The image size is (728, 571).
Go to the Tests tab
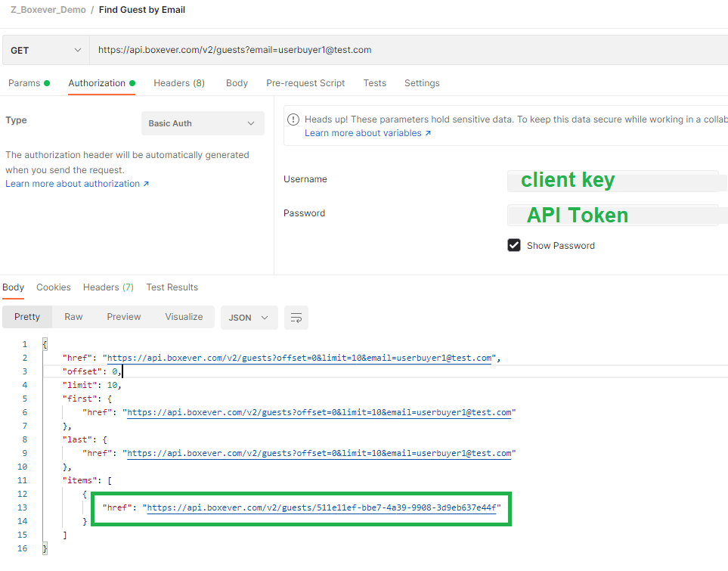coord(375,83)
